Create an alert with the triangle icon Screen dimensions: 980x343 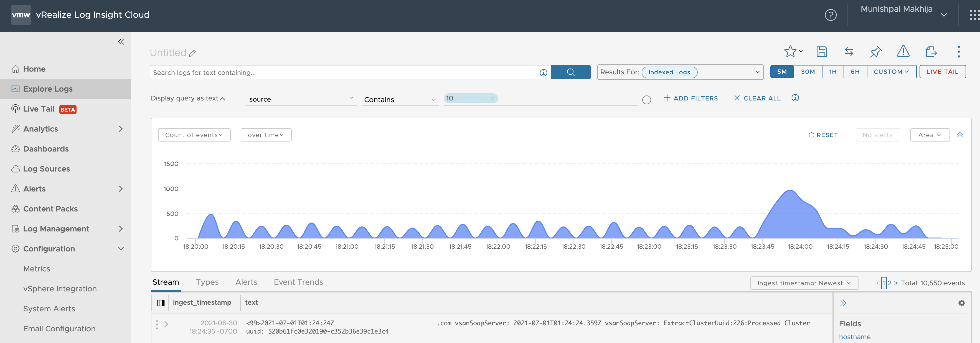coord(903,51)
